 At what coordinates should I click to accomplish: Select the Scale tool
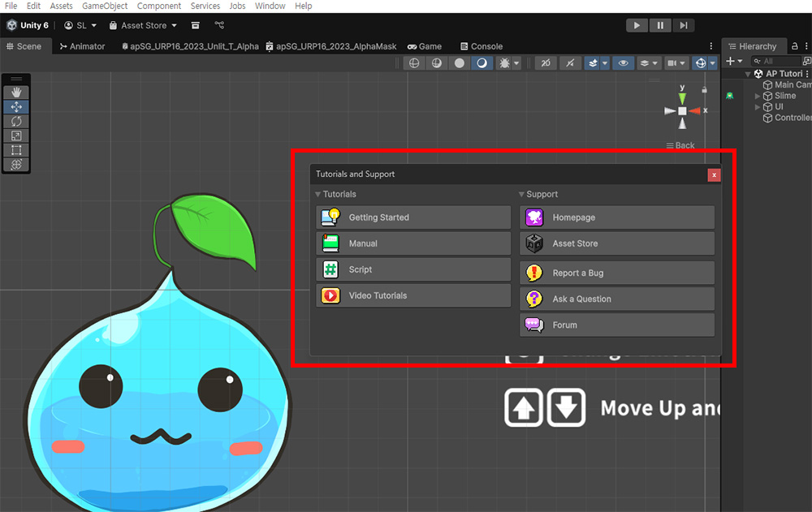(x=16, y=136)
